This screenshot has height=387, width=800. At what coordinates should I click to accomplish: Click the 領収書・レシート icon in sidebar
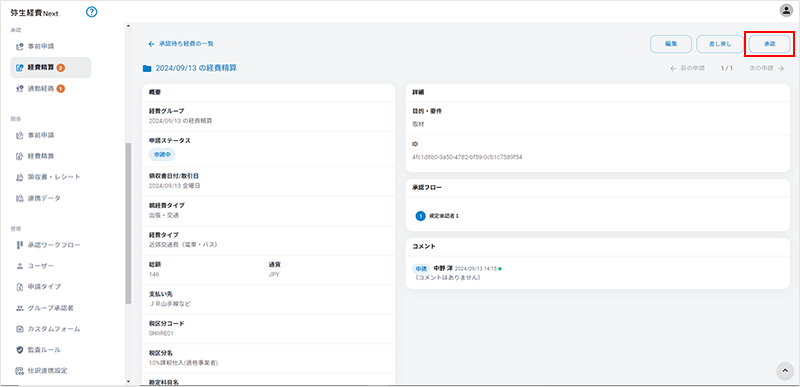coord(20,177)
